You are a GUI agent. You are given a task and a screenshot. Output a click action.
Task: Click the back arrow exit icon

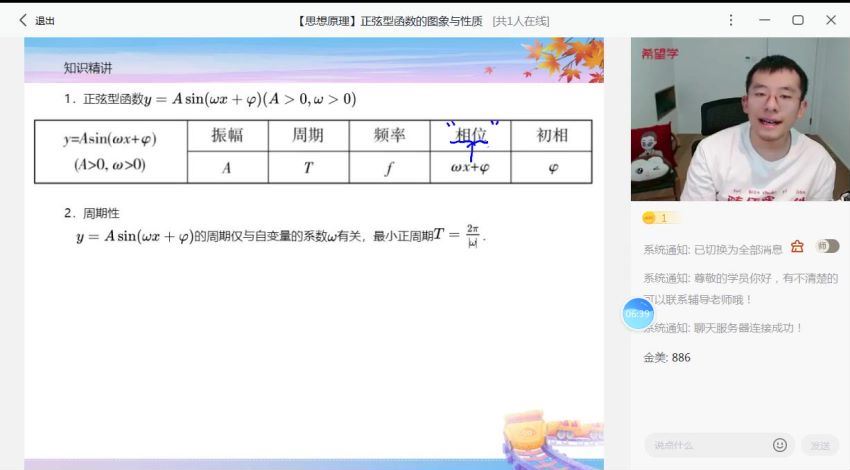[x=23, y=21]
